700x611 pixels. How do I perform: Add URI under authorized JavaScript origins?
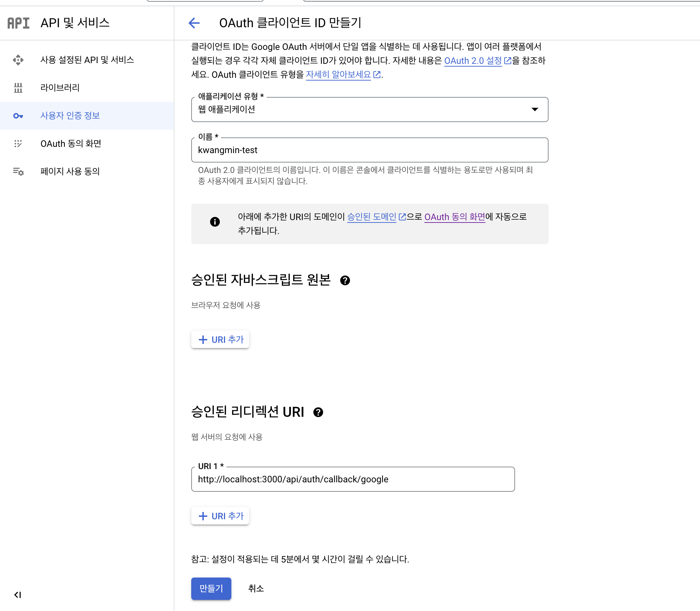(220, 340)
